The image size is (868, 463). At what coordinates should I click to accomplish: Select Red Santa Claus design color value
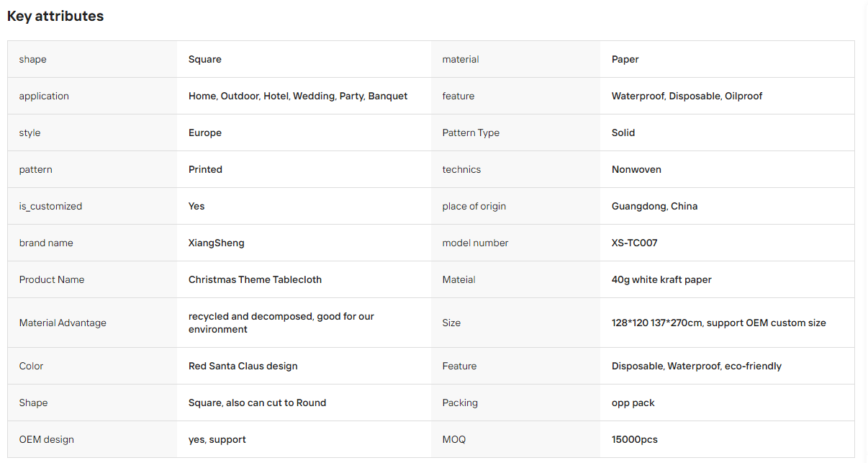(x=243, y=366)
